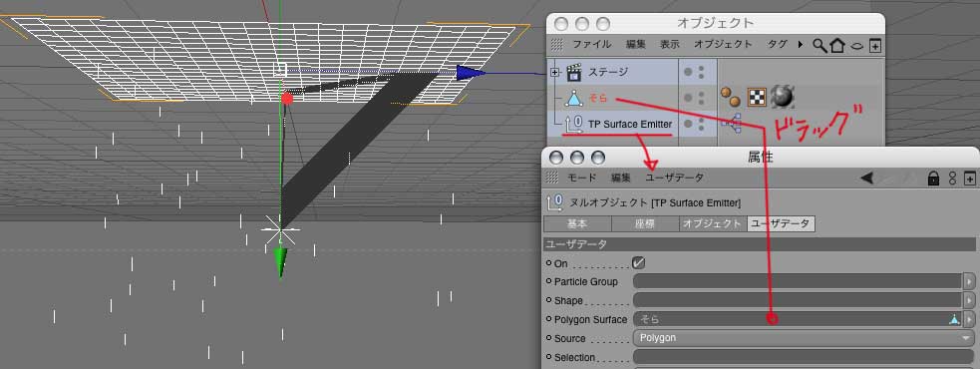Screen dimensions: 980x369
Task: Switch to the 座標 tab
Action: tap(645, 224)
